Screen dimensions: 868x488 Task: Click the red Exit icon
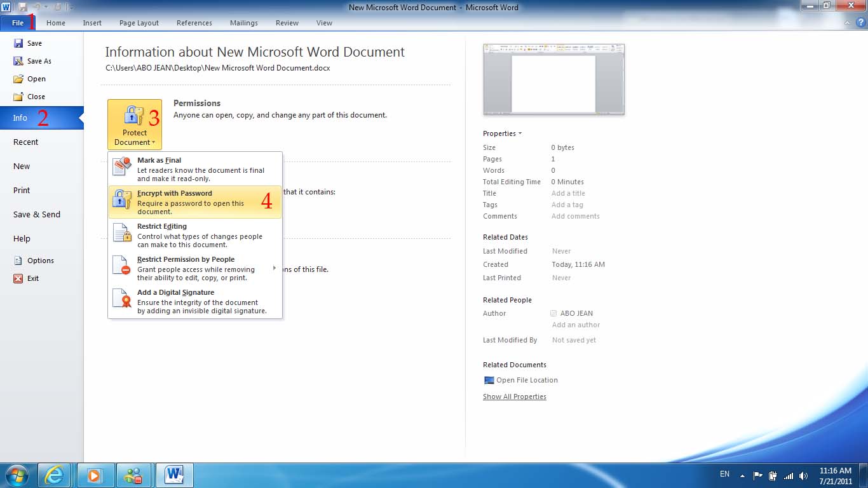(x=18, y=278)
